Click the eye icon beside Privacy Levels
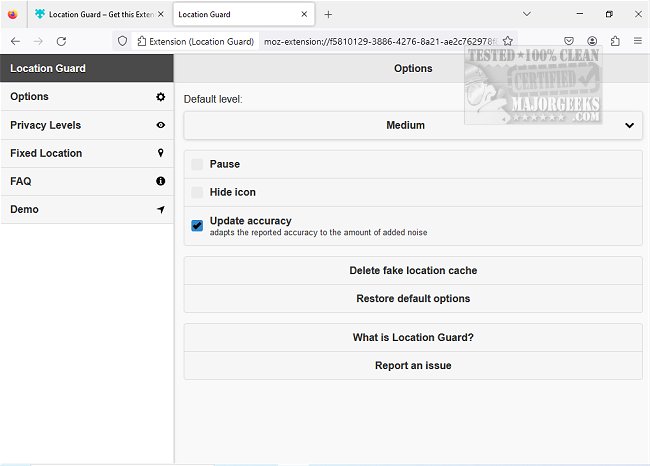This screenshot has height=466, width=650. pos(160,125)
